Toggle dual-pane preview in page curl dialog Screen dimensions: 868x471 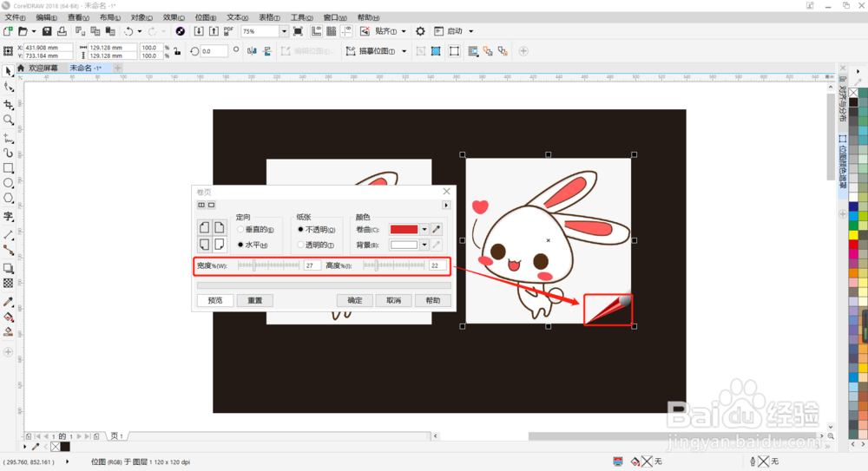201,205
